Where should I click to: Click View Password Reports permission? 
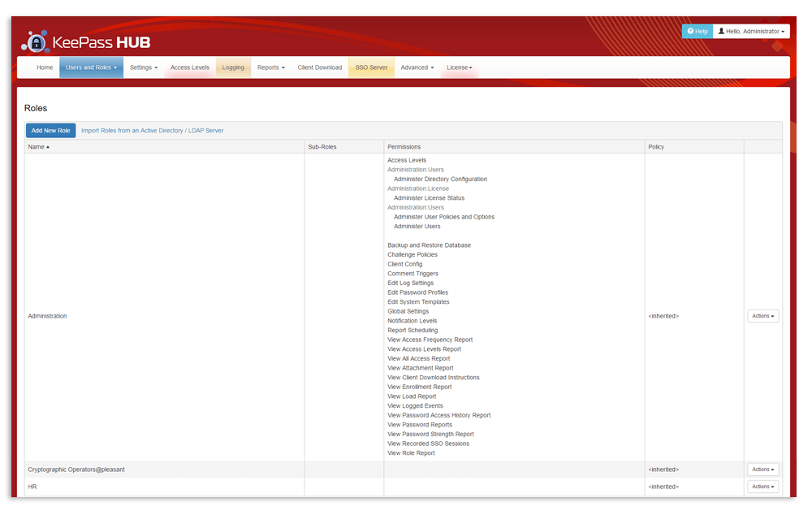(420, 425)
